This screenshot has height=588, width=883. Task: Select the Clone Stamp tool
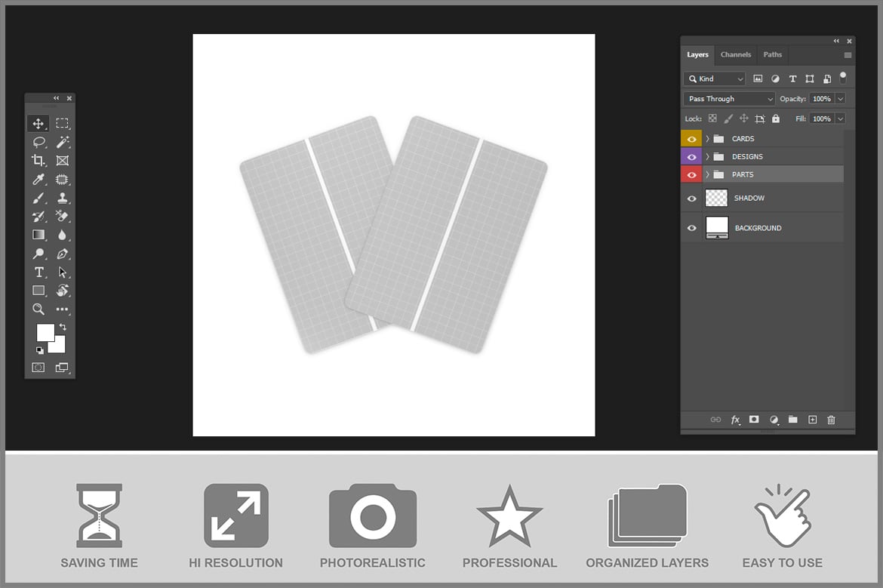(x=63, y=198)
